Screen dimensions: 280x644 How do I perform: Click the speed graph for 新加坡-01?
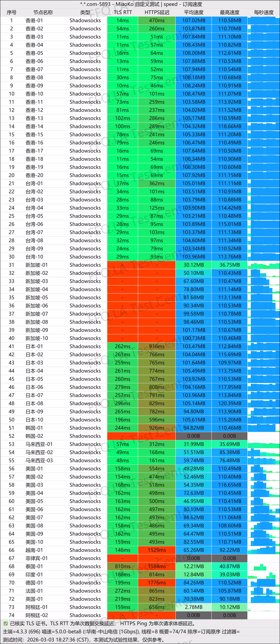pyautogui.click(x=264, y=265)
